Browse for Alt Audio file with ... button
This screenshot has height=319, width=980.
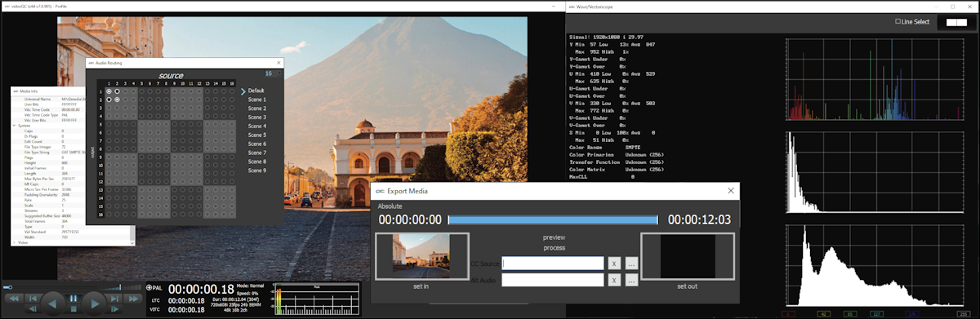(x=631, y=280)
